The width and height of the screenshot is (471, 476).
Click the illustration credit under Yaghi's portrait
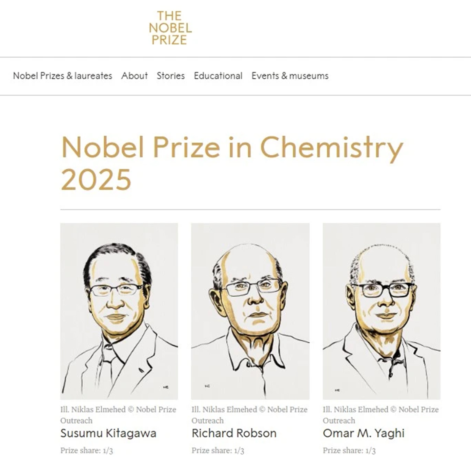point(380,415)
